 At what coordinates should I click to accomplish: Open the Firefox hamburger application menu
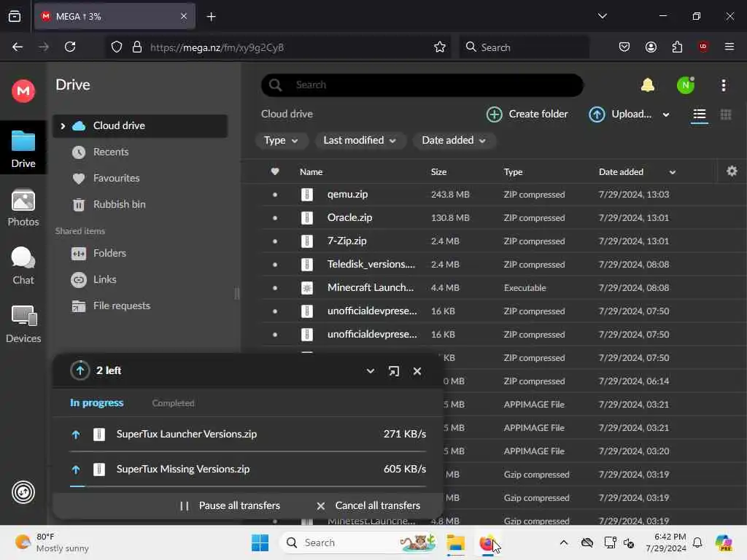(729, 47)
